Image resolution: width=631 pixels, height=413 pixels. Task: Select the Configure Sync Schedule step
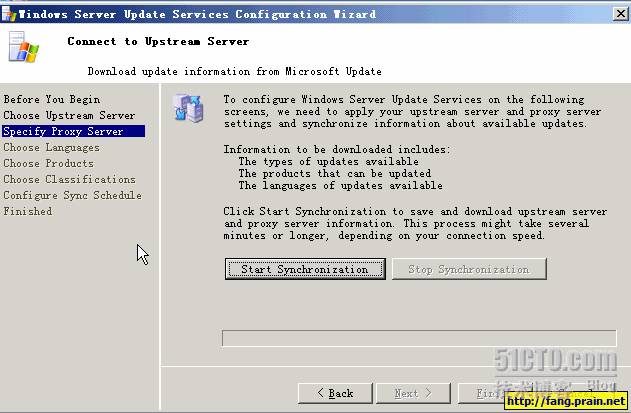click(73, 196)
